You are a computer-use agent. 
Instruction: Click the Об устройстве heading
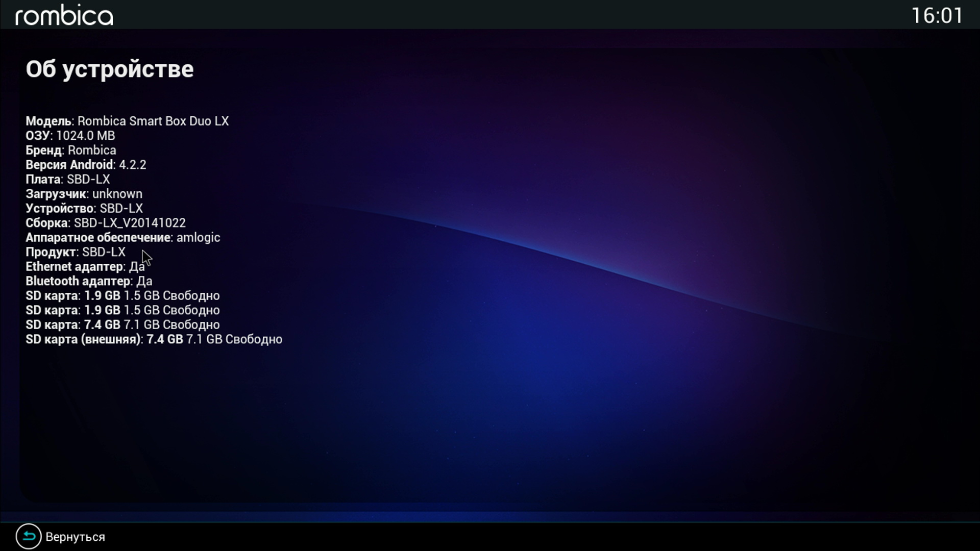click(110, 69)
